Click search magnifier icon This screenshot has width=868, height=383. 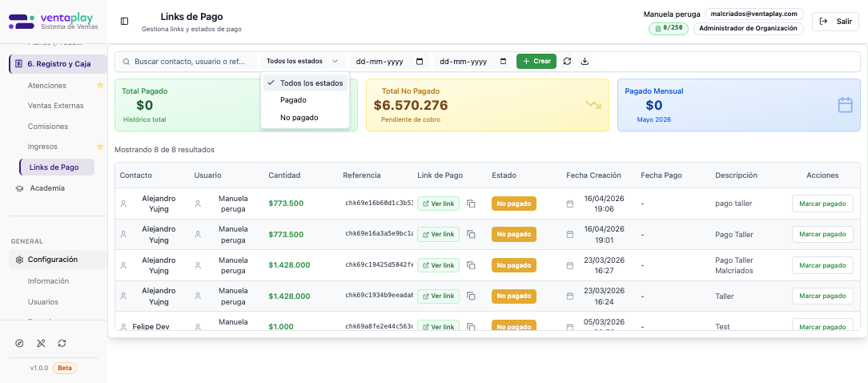click(x=127, y=62)
